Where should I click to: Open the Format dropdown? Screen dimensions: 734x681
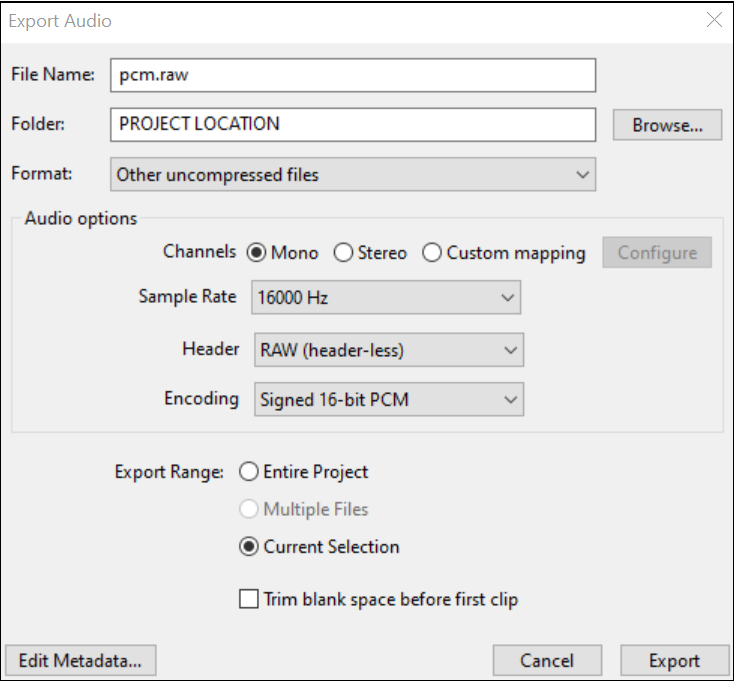[353, 175]
